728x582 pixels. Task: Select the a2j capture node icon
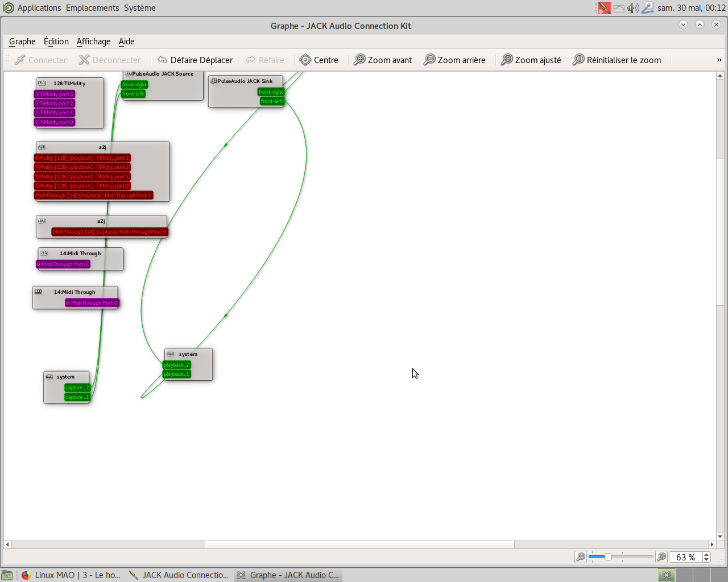42,221
